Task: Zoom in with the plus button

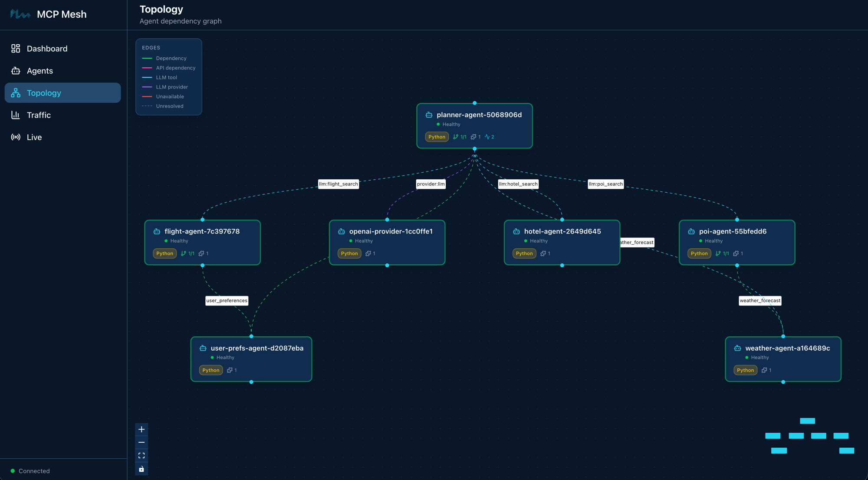Action: point(141,429)
